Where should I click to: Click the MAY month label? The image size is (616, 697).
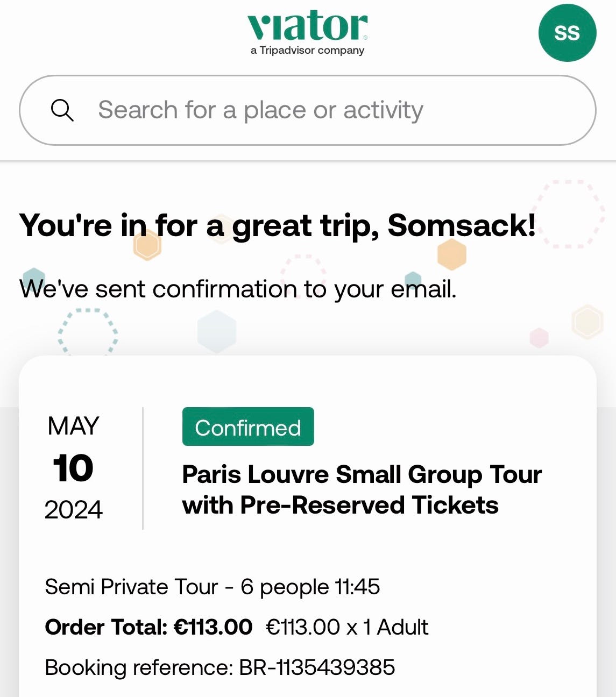[x=73, y=426]
